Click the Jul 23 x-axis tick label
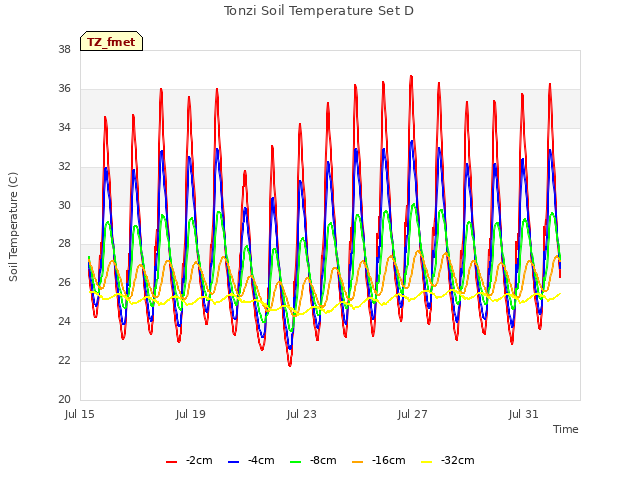Image resolution: width=640 pixels, height=480 pixels. 302,414
